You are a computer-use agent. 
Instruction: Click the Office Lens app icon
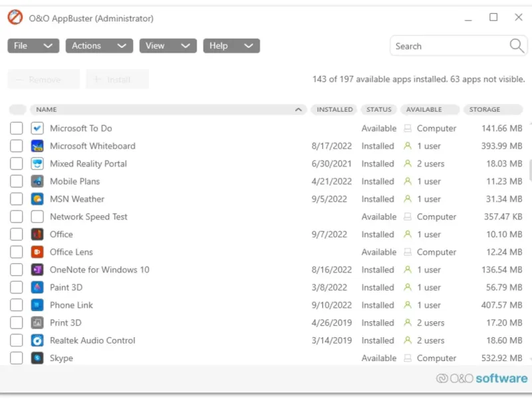(x=37, y=252)
